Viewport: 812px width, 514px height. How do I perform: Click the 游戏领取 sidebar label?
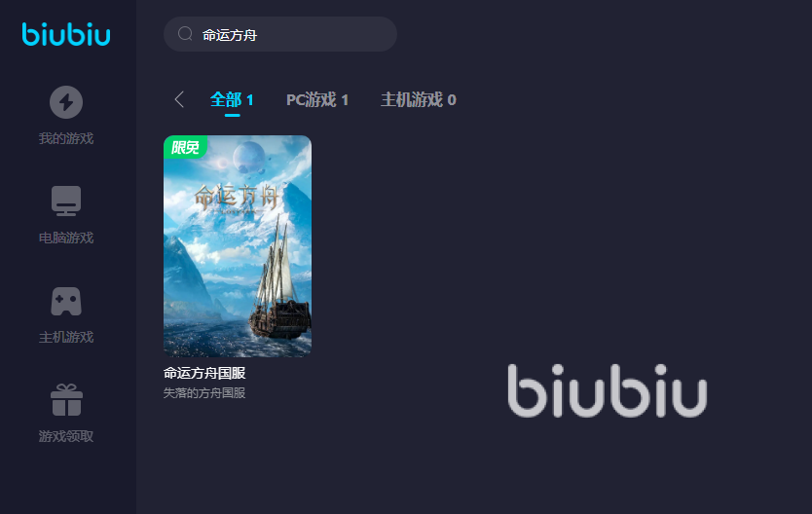[x=66, y=437]
